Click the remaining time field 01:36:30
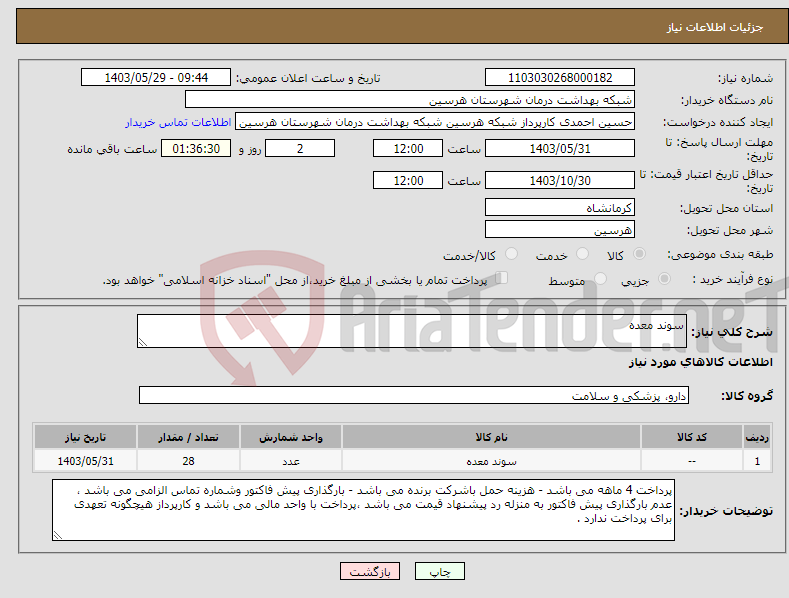789x598 pixels. point(196,148)
